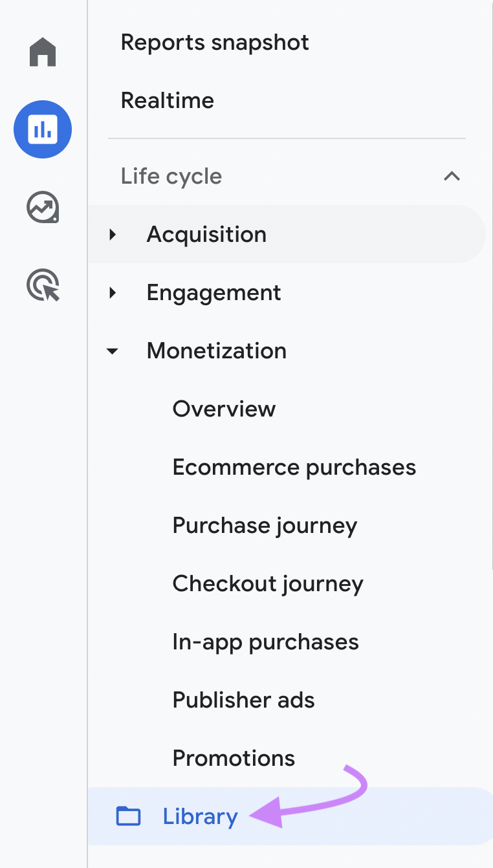The height and width of the screenshot is (868, 493).
Task: View the Purchase journey report
Action: click(264, 525)
